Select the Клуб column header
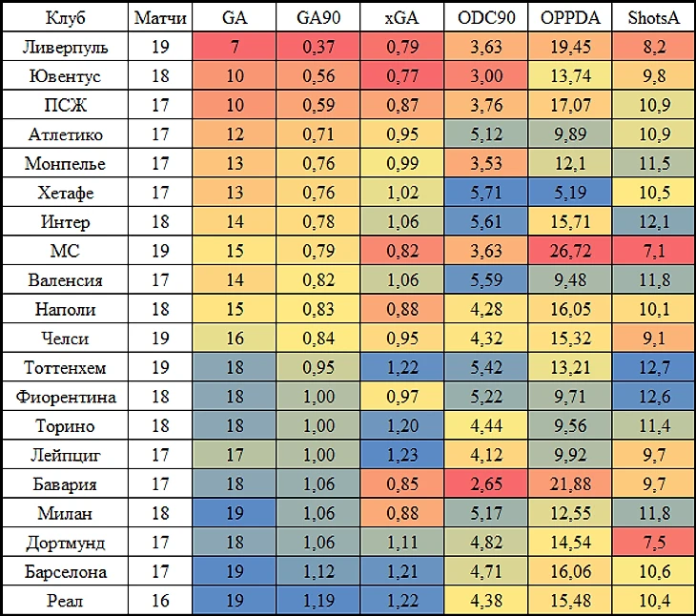This screenshot has height=616, width=696. (x=65, y=17)
